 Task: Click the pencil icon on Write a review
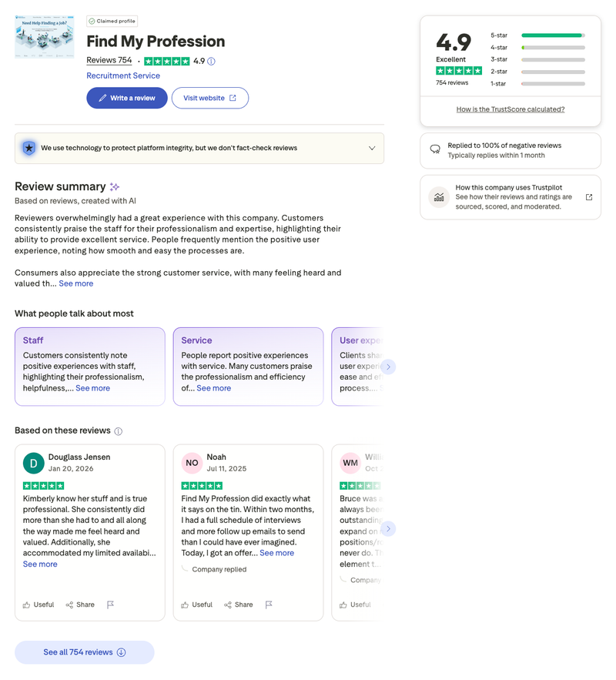tap(104, 98)
